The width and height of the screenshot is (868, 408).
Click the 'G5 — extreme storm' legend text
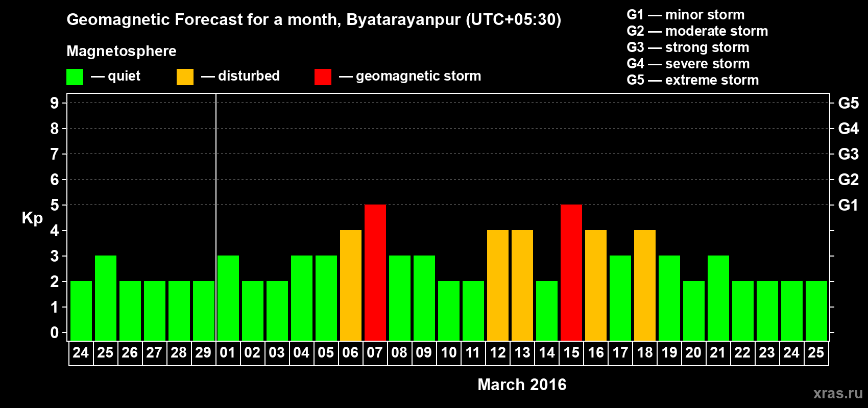[693, 80]
